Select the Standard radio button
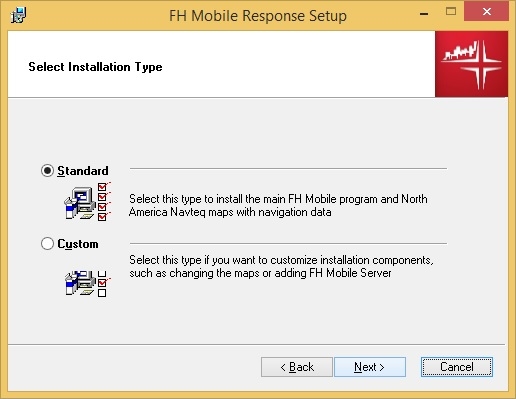Image resolution: width=516 pixels, height=399 pixels. coord(47,171)
